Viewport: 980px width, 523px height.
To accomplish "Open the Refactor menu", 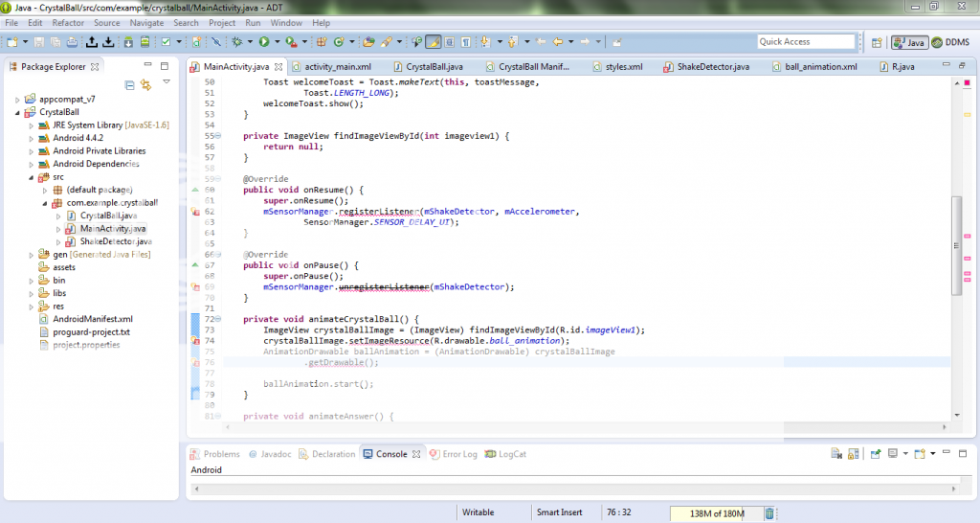I will [x=68, y=22].
